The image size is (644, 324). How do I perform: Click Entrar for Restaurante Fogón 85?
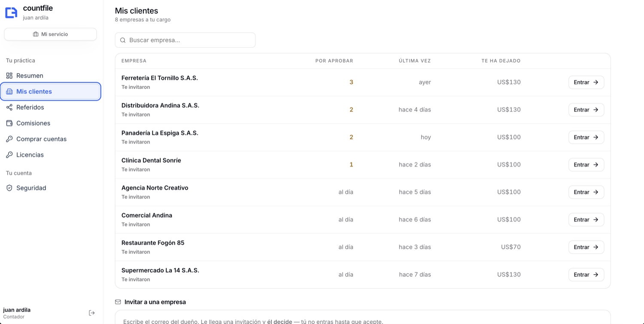586,248
